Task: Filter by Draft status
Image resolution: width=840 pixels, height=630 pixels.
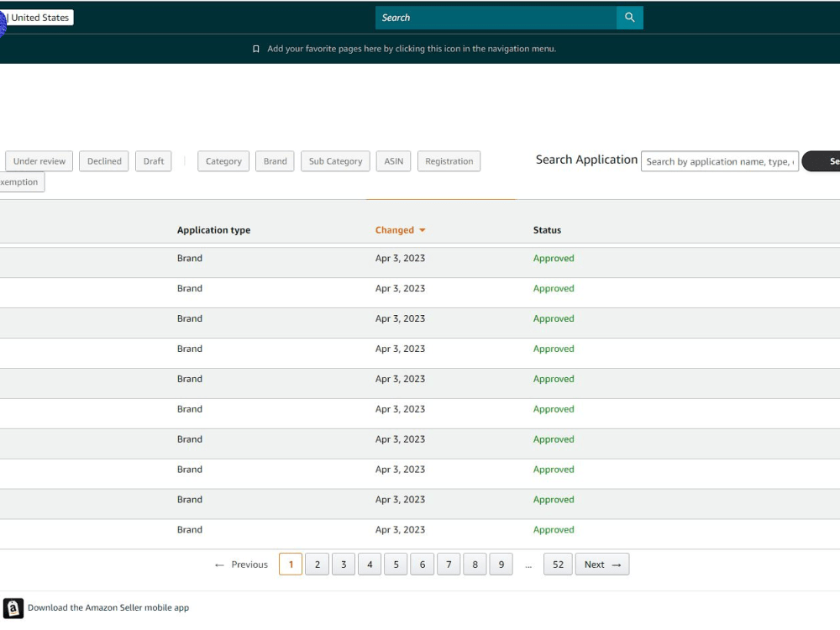Action: click(x=153, y=161)
